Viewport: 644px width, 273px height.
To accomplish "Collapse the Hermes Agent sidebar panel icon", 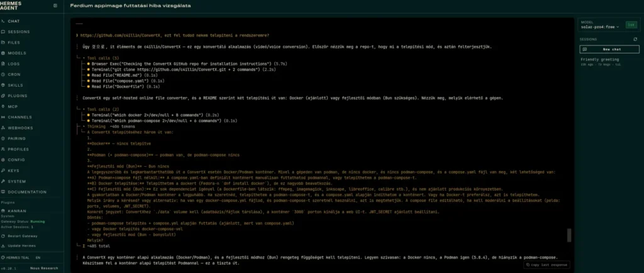I will (55, 6).
